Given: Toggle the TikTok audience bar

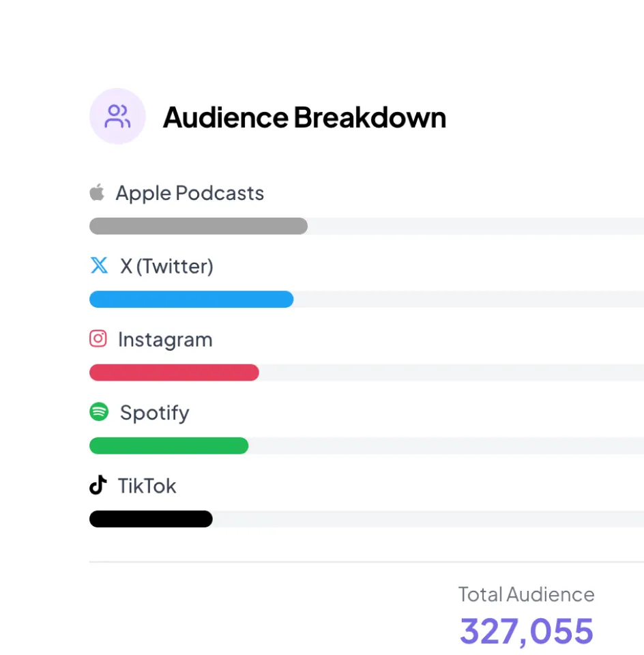Looking at the screenshot, I should [150, 519].
